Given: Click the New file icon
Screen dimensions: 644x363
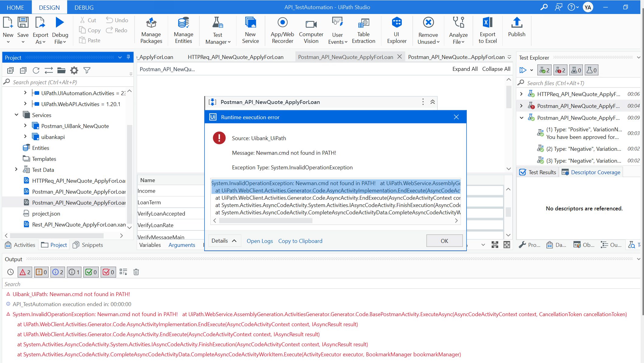Looking at the screenshot, I should point(8,23).
